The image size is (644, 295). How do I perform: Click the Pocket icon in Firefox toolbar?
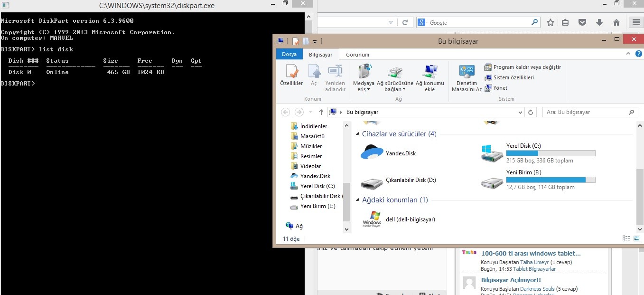tap(582, 22)
